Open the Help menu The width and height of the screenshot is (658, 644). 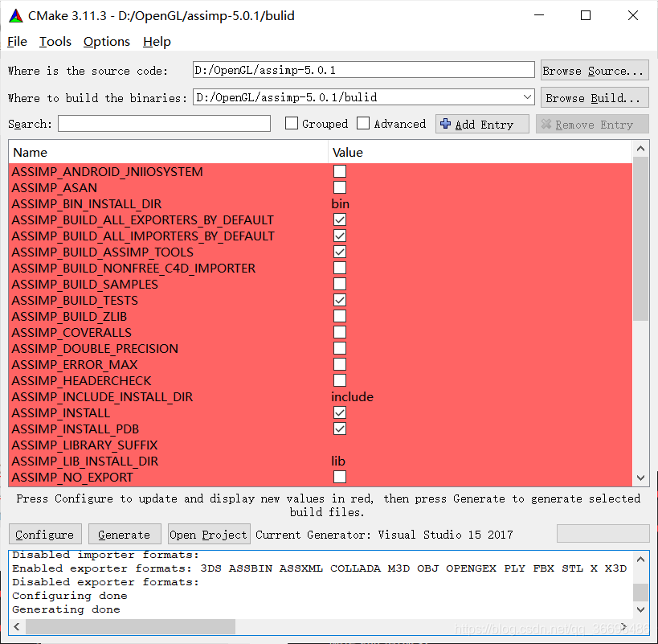pyautogui.click(x=157, y=42)
